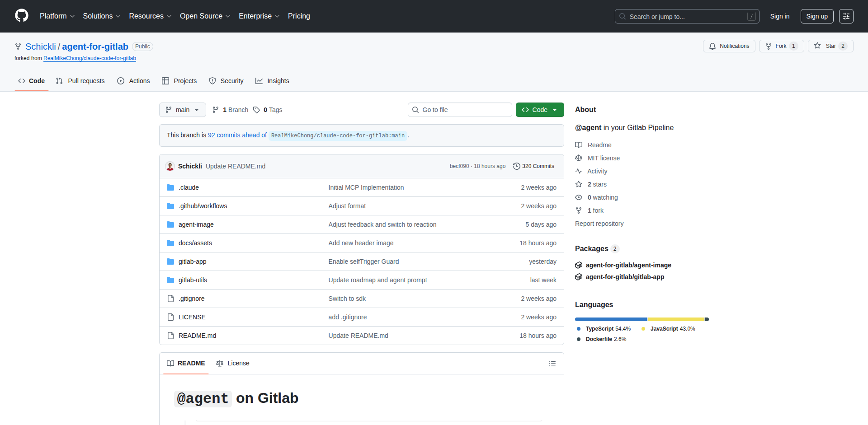Expand the Resources menu

click(150, 16)
